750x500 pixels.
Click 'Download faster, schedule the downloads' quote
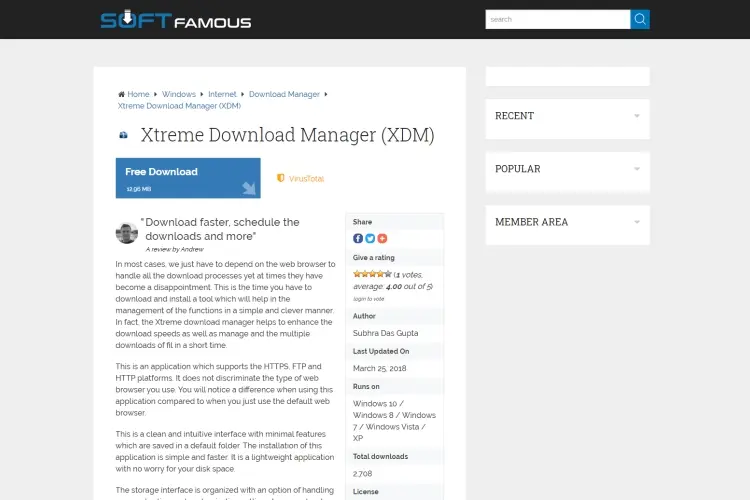click(x=220, y=229)
